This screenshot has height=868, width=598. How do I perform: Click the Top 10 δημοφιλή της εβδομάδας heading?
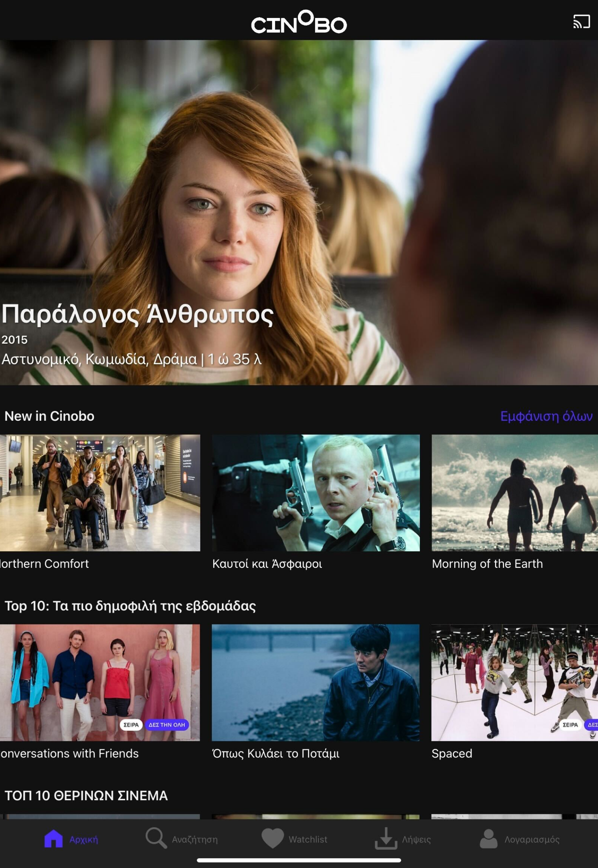[130, 606]
